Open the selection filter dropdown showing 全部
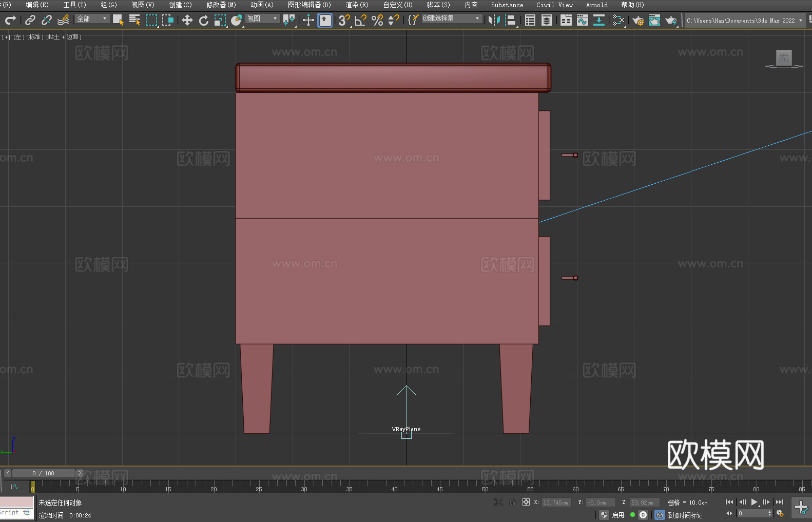This screenshot has width=812, height=522. pyautogui.click(x=92, y=18)
